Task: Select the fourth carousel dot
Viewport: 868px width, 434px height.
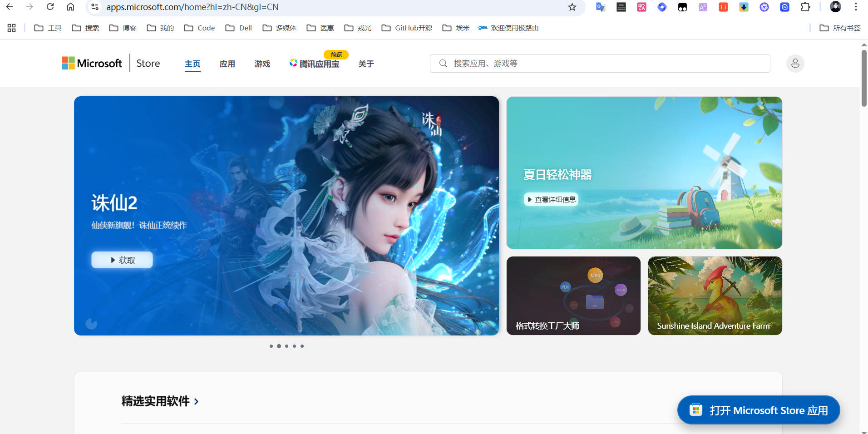Action: [x=294, y=346]
